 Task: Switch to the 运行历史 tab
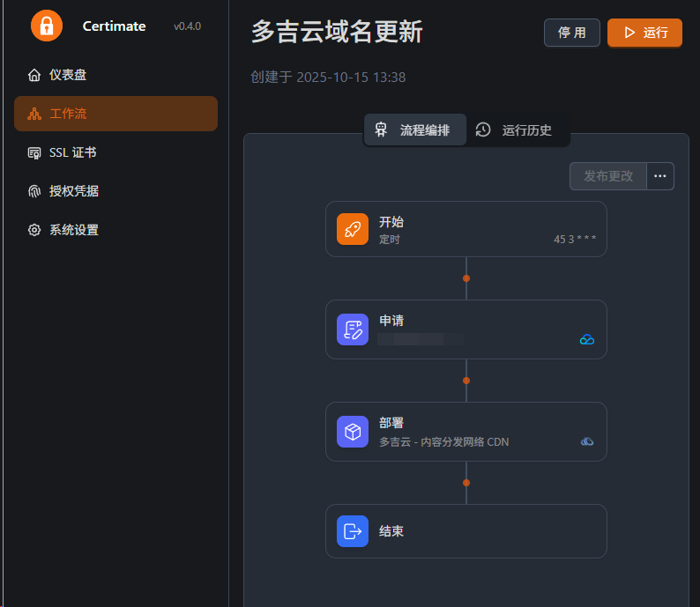[518, 130]
